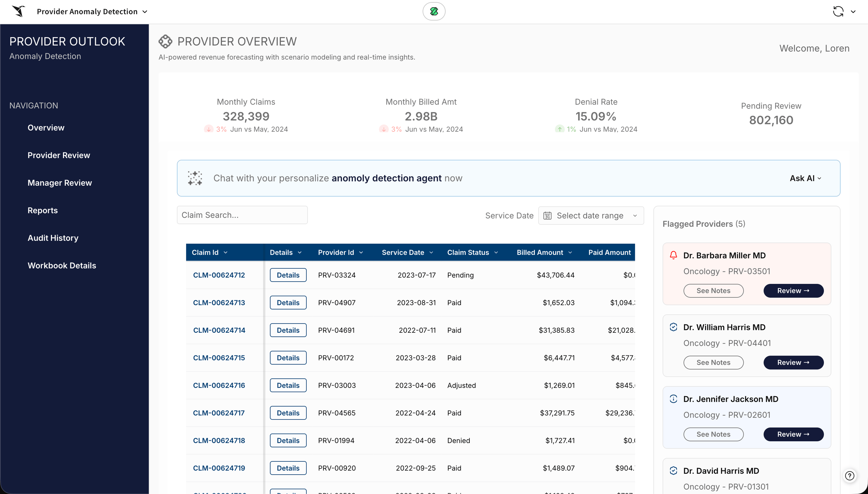Image resolution: width=868 pixels, height=494 pixels.
Task: Click Review for Dr. Jennifer Jackson
Action: pos(793,435)
